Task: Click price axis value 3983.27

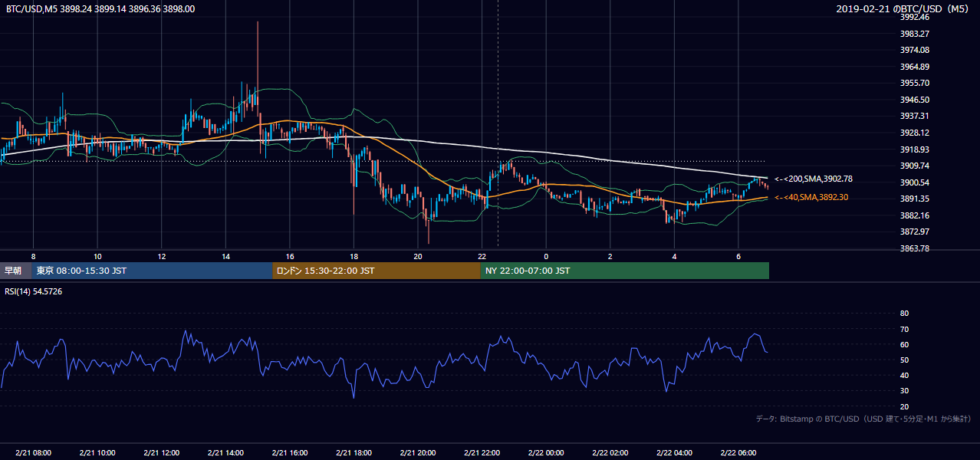Action: click(915, 34)
